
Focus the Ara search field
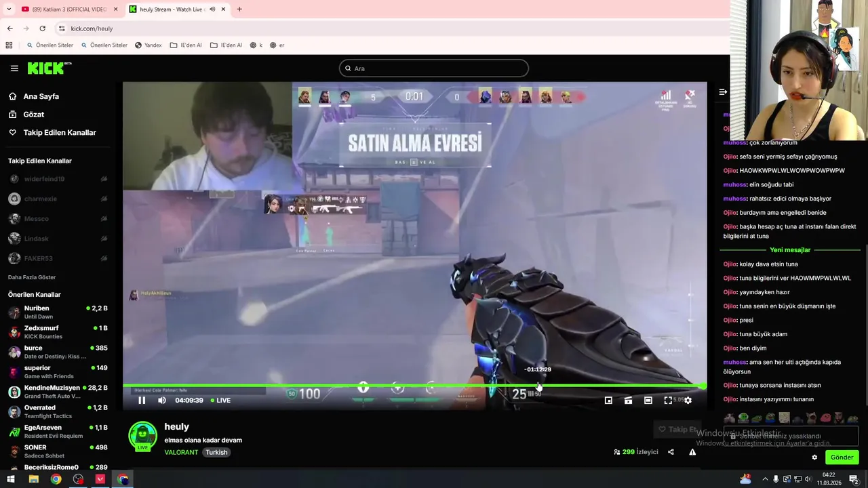[x=434, y=68]
